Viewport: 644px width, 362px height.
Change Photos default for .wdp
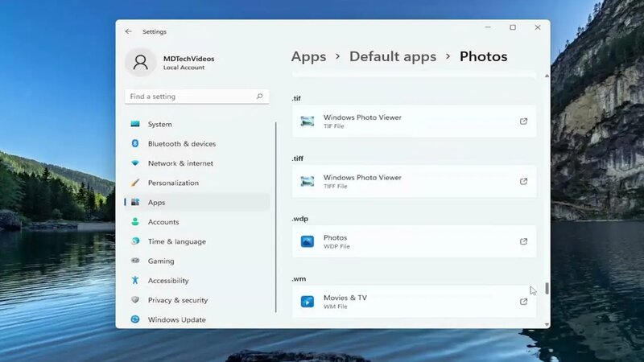coord(414,241)
